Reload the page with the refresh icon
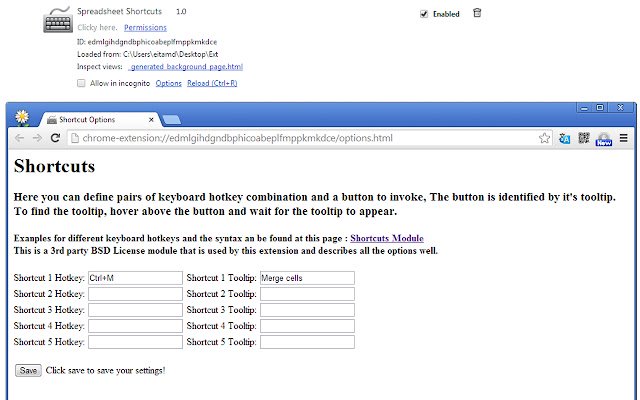This screenshot has height=400, width=640. pos(56,138)
